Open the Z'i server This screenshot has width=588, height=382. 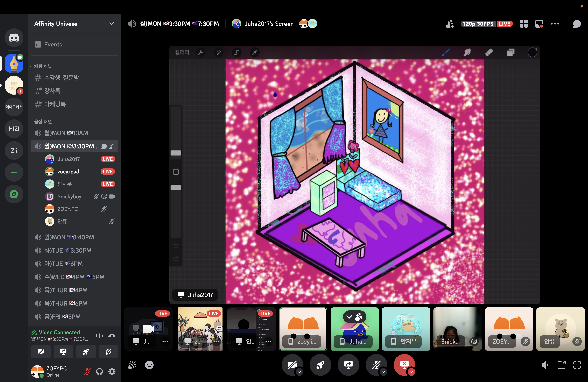pos(14,151)
